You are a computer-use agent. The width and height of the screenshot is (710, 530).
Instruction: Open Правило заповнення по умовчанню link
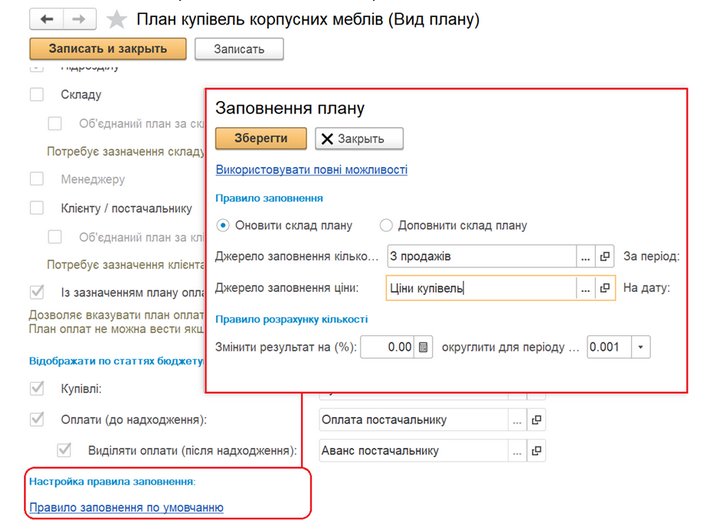click(x=126, y=508)
